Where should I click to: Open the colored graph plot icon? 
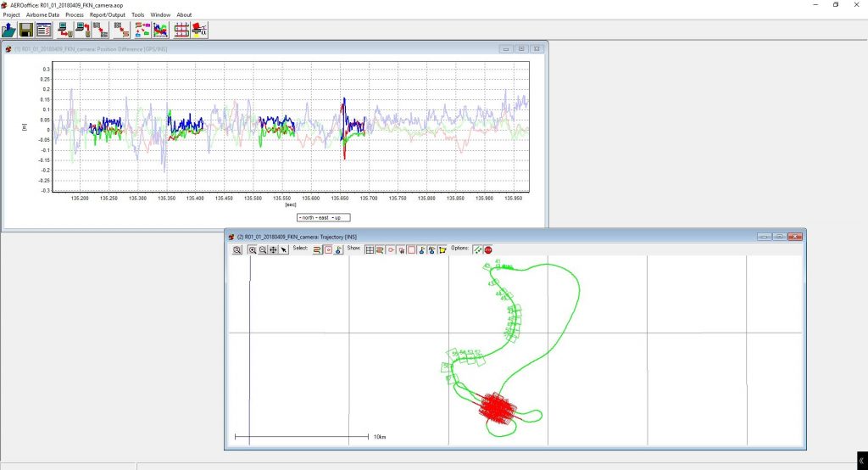(x=160, y=30)
